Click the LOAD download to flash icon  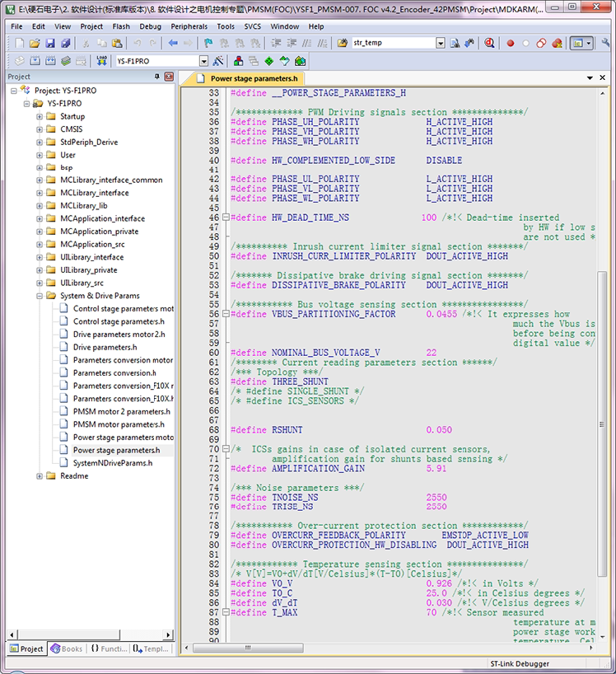point(100,61)
